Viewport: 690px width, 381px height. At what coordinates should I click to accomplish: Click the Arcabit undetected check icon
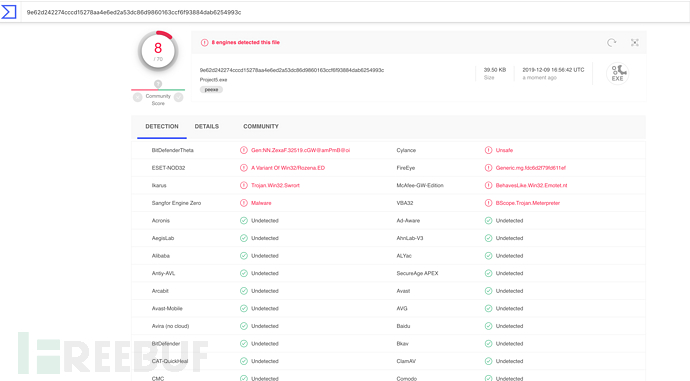pyautogui.click(x=244, y=291)
